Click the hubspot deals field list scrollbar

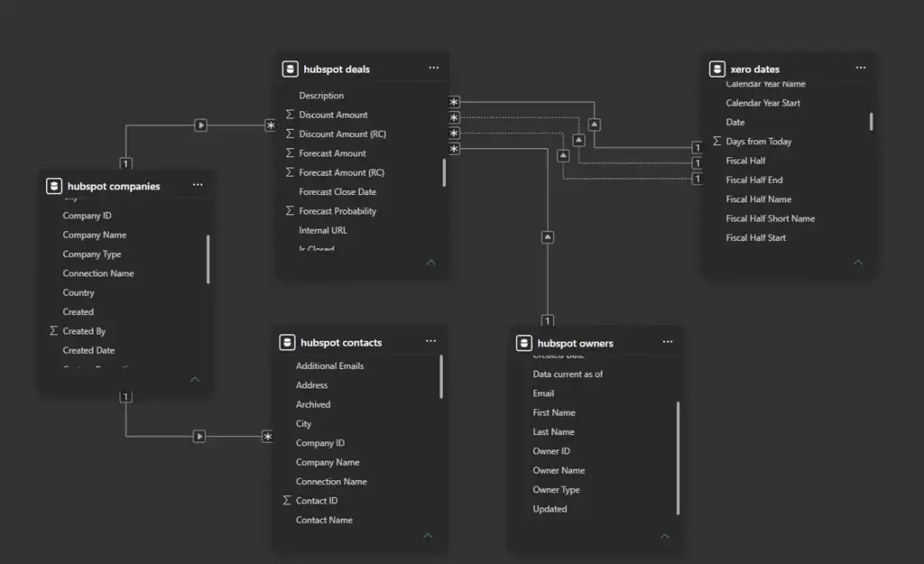tap(444, 172)
